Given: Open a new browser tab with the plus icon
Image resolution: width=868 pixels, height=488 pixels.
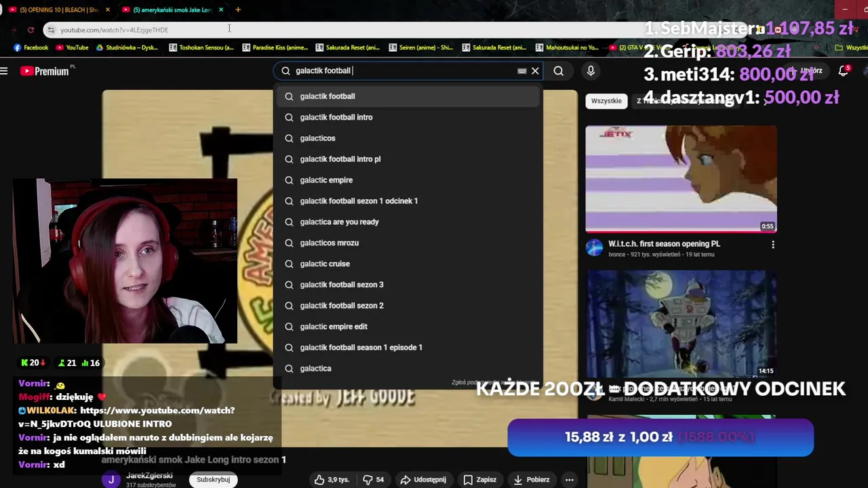Looking at the screenshot, I should [238, 9].
